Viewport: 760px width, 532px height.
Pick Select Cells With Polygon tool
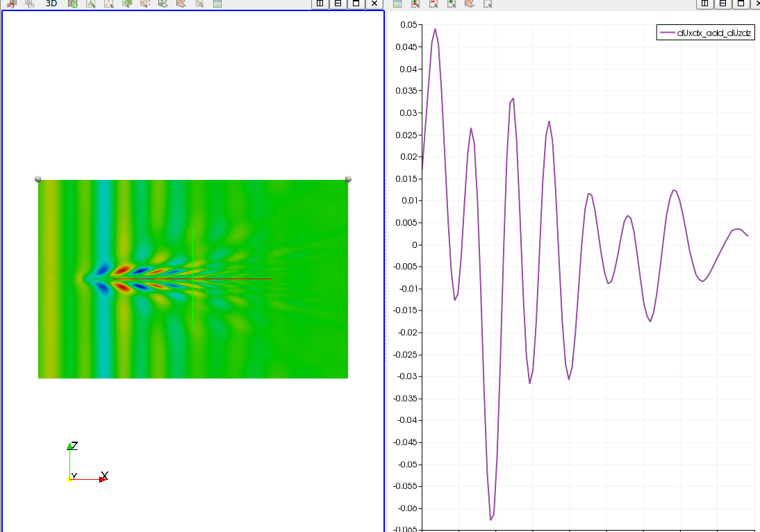[163, 3]
